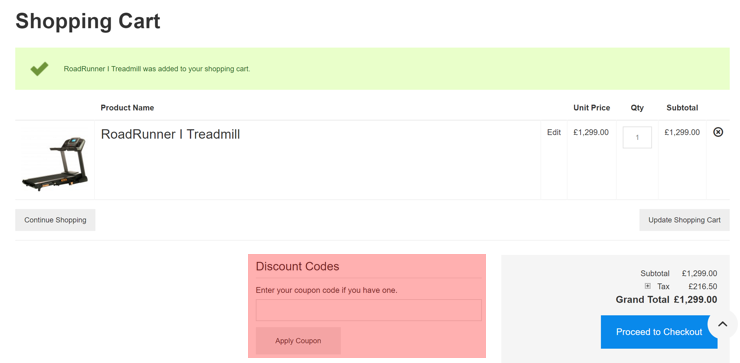Click the Shopping Cart page heading

pyautogui.click(x=88, y=21)
